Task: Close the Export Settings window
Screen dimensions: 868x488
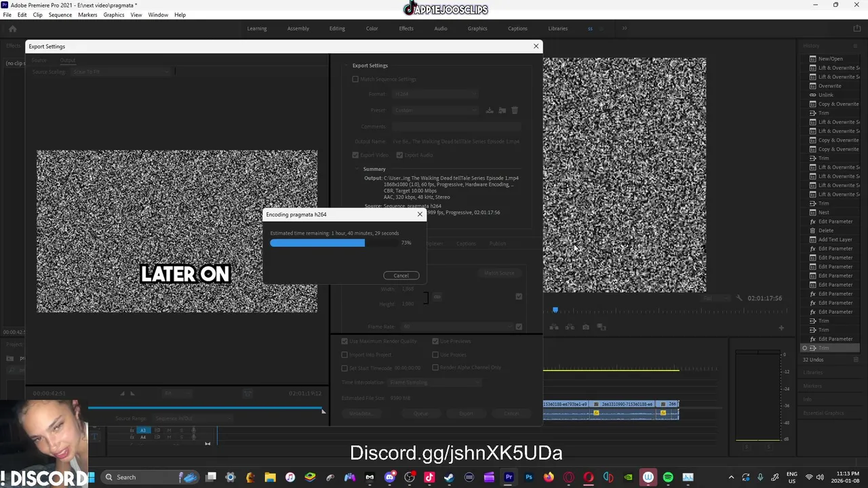Action: click(536, 46)
